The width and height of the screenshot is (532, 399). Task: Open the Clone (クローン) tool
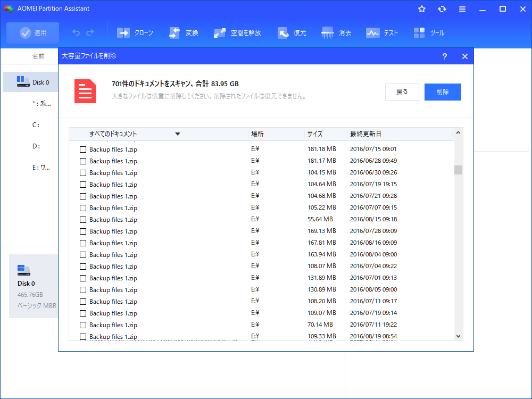135,33
